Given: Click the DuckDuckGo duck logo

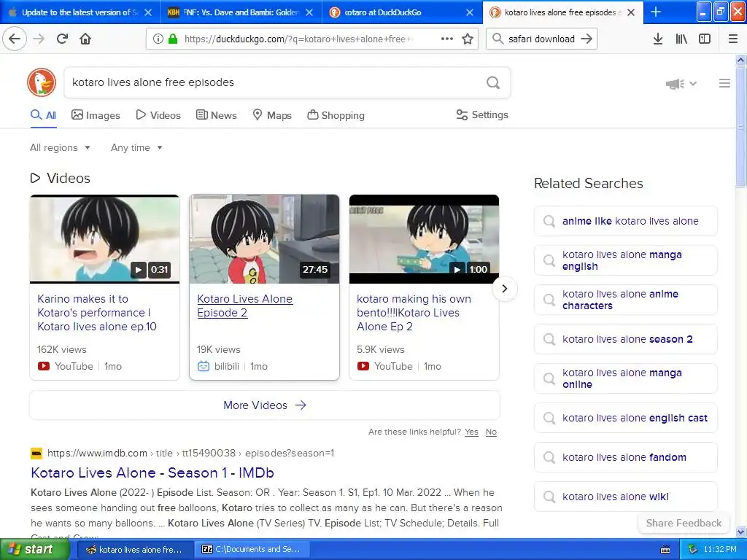Looking at the screenshot, I should click(x=42, y=82).
